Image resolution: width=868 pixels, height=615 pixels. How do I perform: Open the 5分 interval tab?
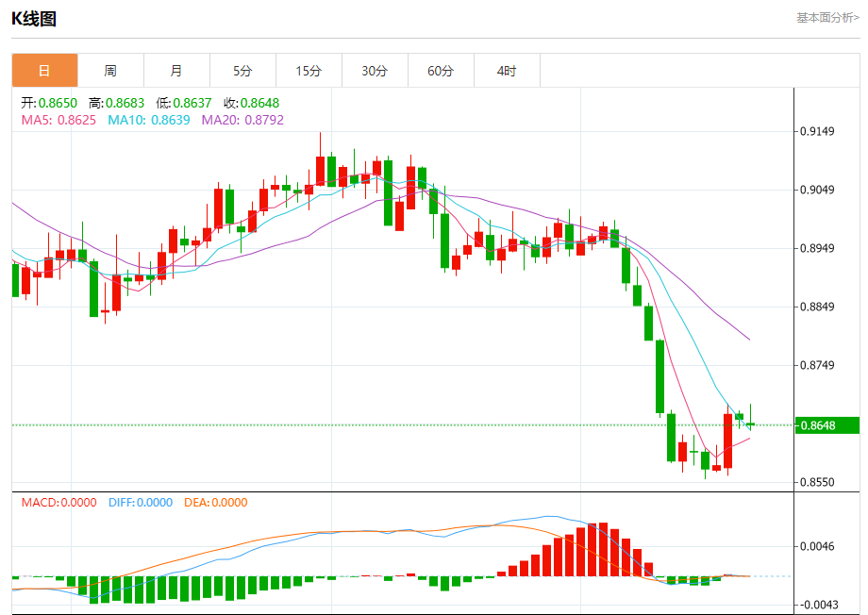pos(242,71)
